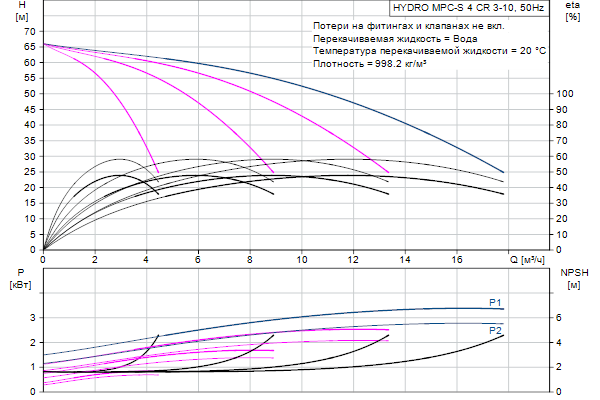This screenshot has height=400, width=600.
Task: Click the 'Плотность = 998.2 кг/м³' text
Action: pos(372,63)
